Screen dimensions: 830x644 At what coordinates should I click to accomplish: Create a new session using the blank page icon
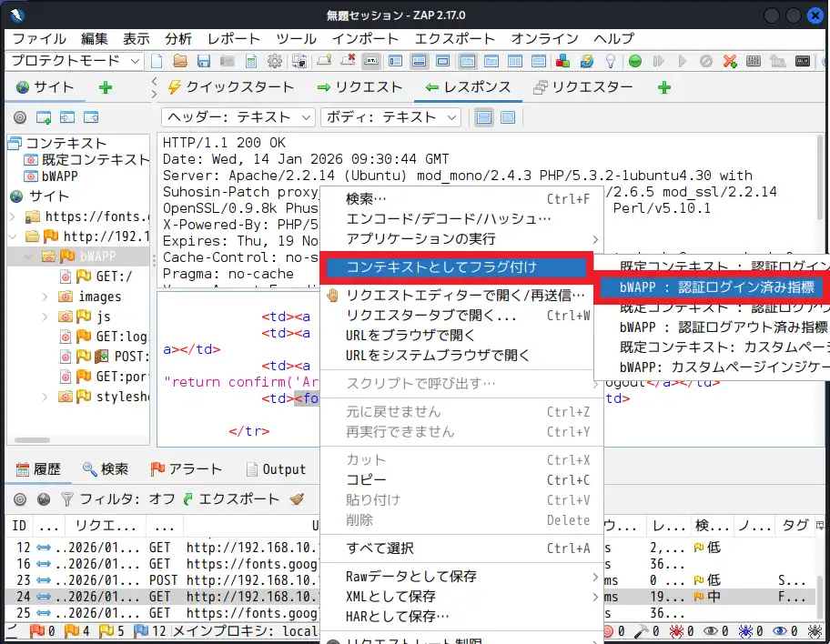[156, 61]
